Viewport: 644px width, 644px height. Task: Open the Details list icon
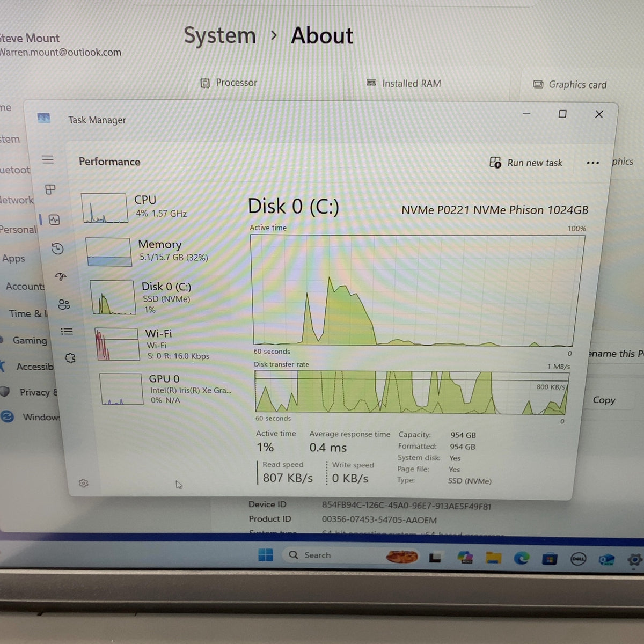pyautogui.click(x=67, y=331)
